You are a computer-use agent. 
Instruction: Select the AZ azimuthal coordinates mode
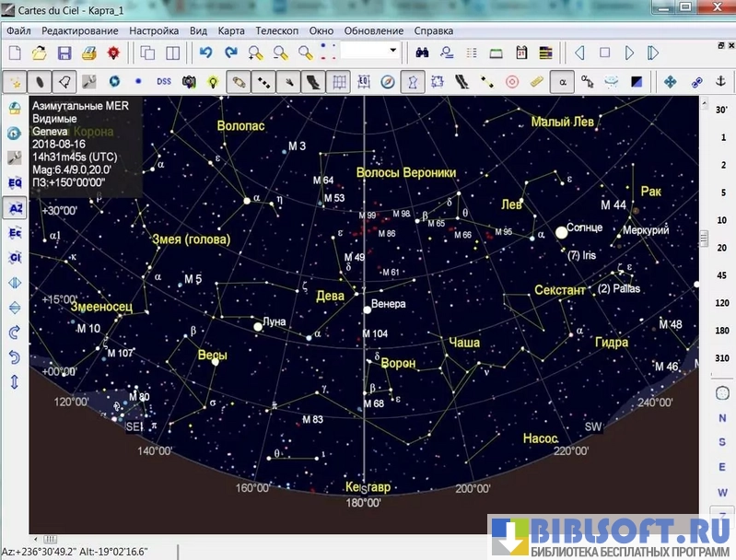click(x=15, y=208)
